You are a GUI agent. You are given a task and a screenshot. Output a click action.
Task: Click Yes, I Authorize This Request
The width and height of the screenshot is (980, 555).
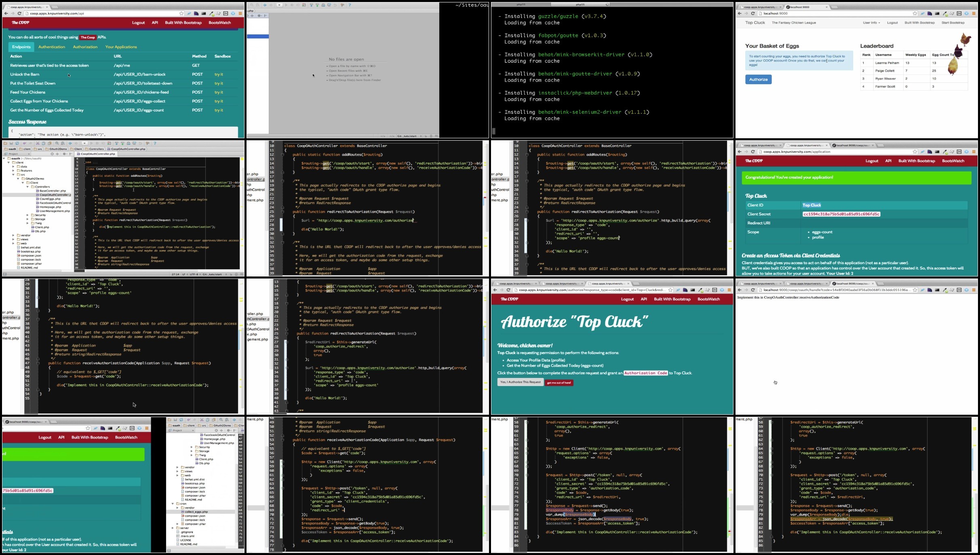[520, 382]
